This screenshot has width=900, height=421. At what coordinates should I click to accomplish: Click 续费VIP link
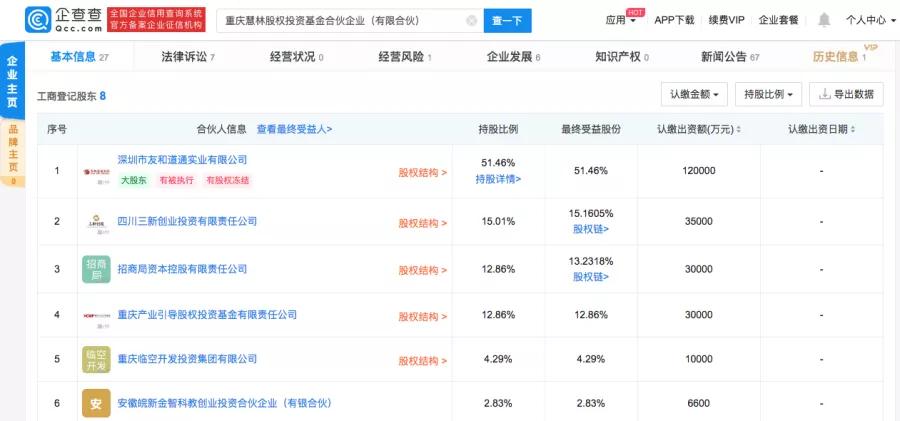click(x=727, y=20)
